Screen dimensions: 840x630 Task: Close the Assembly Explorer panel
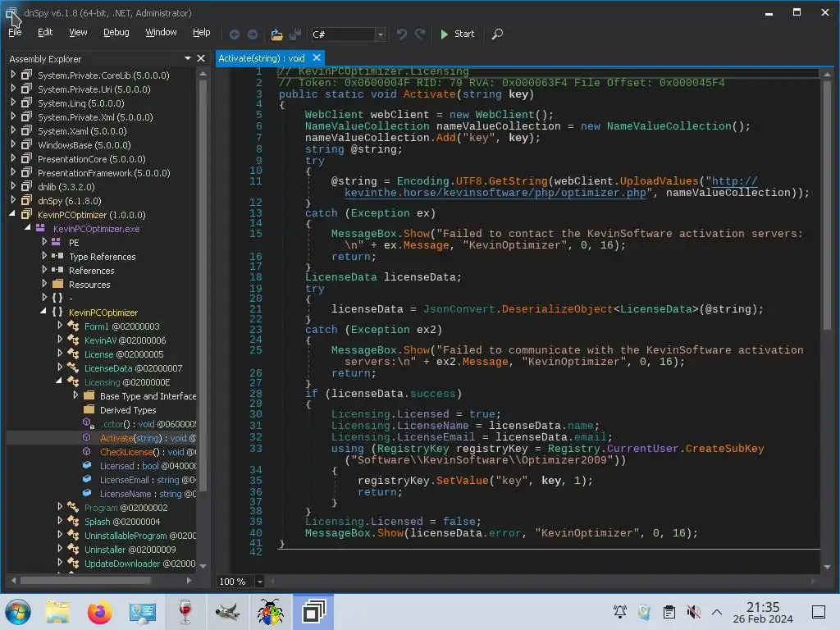coord(201,58)
